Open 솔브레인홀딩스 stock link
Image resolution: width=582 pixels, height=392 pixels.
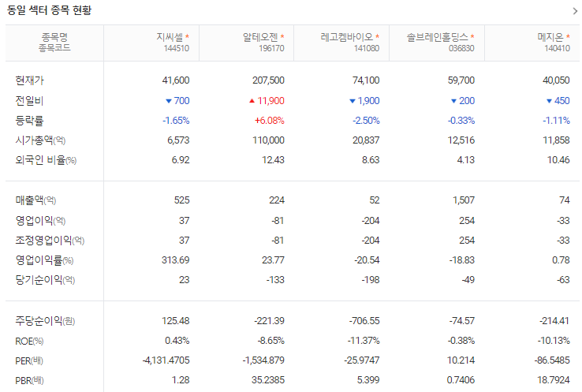(437, 37)
